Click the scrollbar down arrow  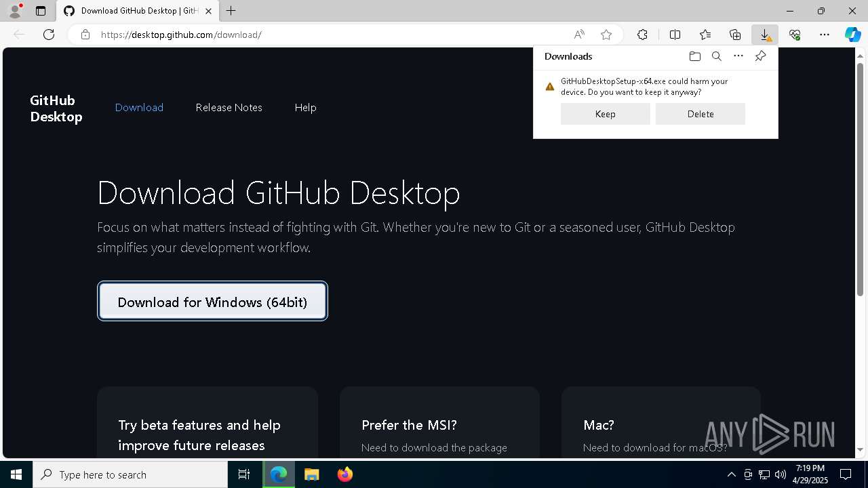point(860,449)
